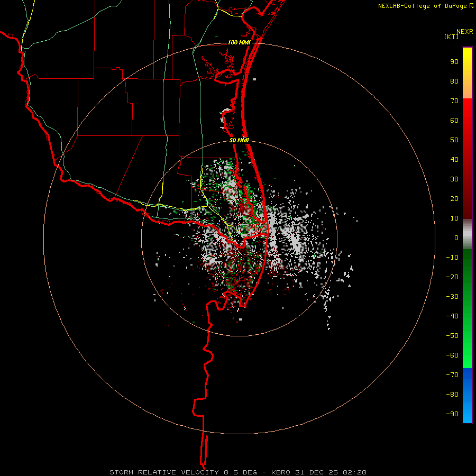Screen dimensions: 476x476
Task: Click the -70 value on the velocity scale
Action: pos(452,374)
